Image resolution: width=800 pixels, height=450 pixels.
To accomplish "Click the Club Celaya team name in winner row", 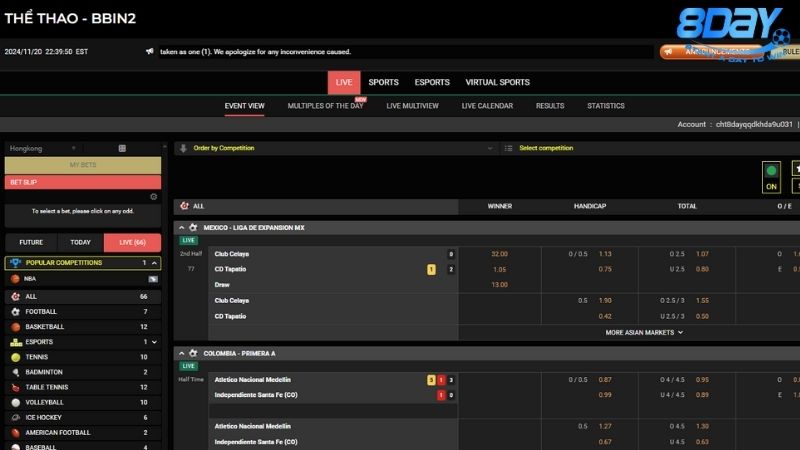I will pos(232,254).
